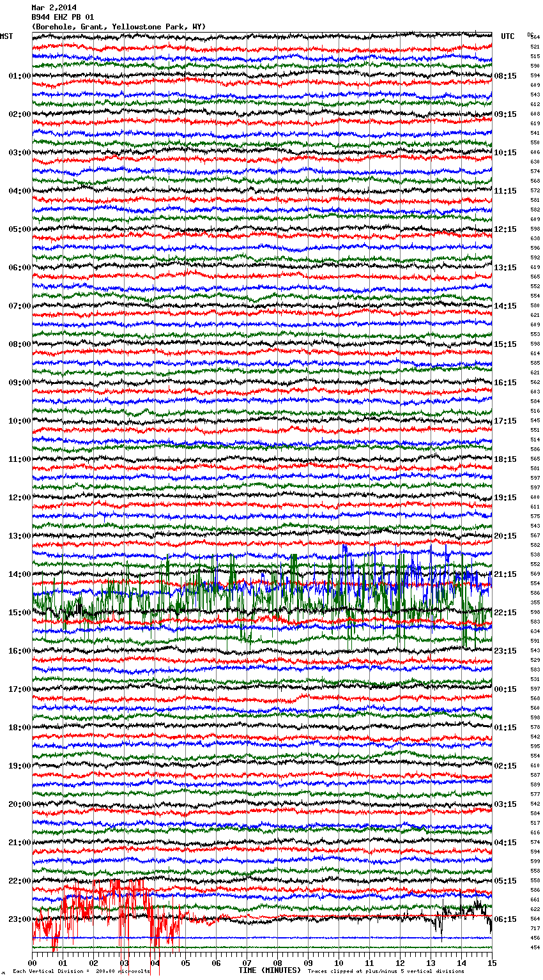543x980 pixels.
Task: Select the MST time label 12:00
Action: [20, 498]
